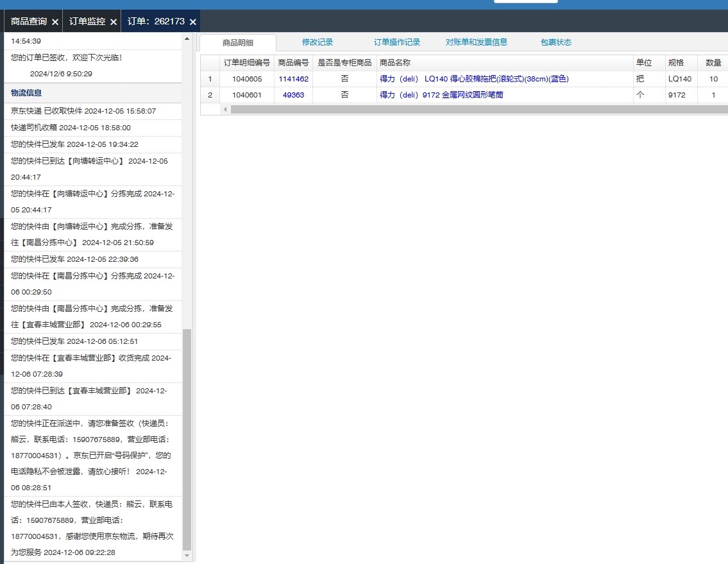Select order detail cell 1040605
728x564 pixels.
pyautogui.click(x=246, y=79)
